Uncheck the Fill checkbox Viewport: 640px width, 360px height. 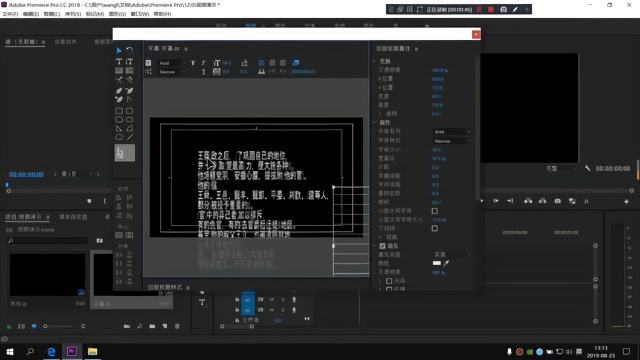coord(382,246)
